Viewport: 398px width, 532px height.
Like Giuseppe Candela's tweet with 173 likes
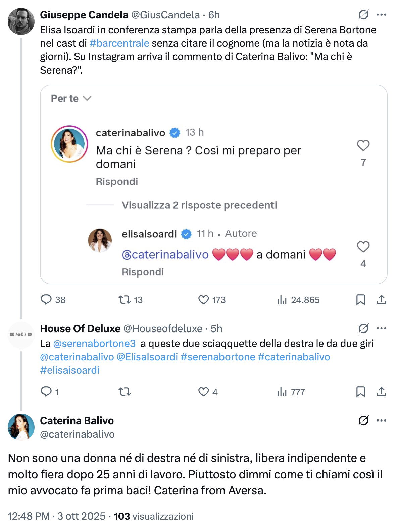pos(203,299)
